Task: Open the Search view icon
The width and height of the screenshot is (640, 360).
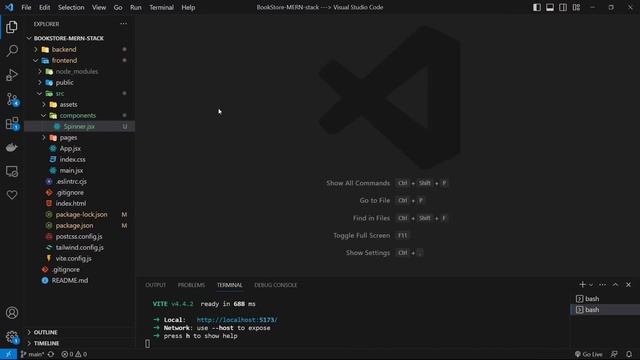Action: (x=12, y=51)
